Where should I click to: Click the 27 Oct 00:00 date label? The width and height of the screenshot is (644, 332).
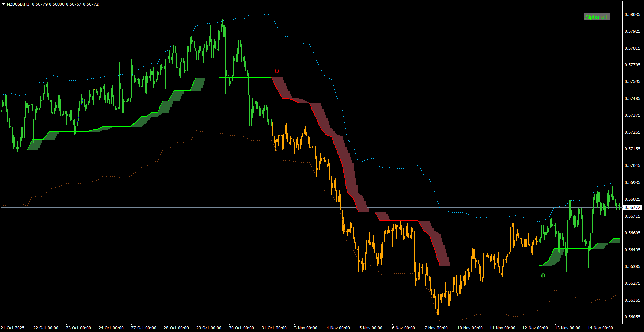pos(143,328)
